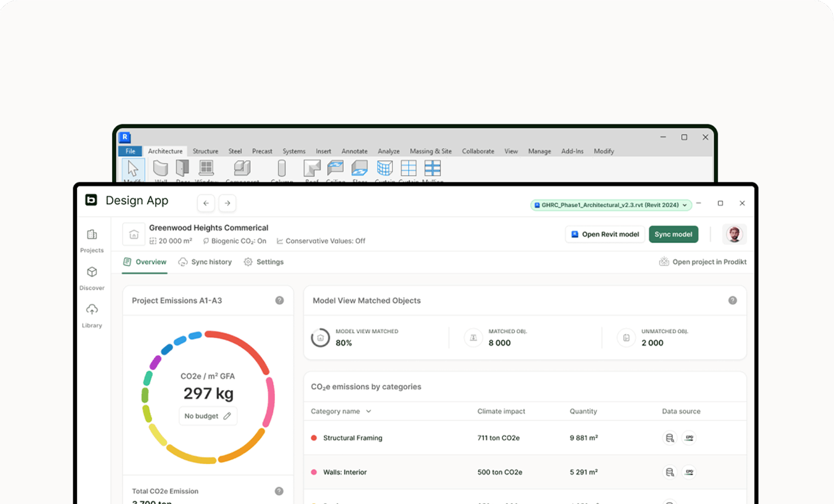
Task: Click help icon in Project Emissions panel
Action: tap(279, 300)
